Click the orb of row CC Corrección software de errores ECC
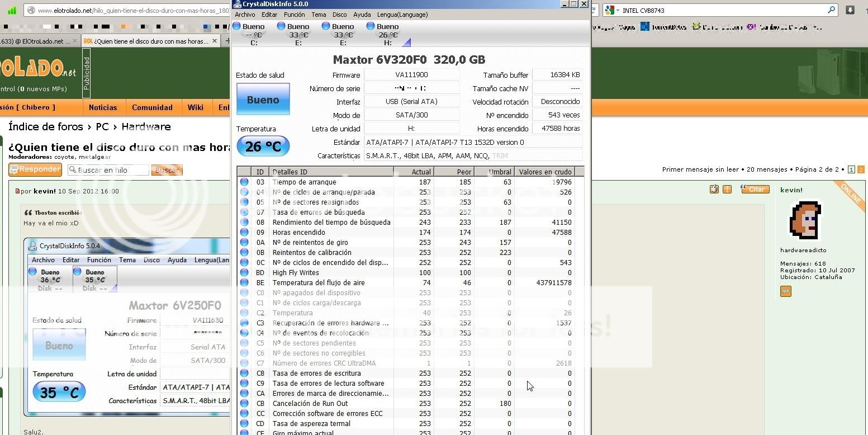 pyautogui.click(x=244, y=414)
